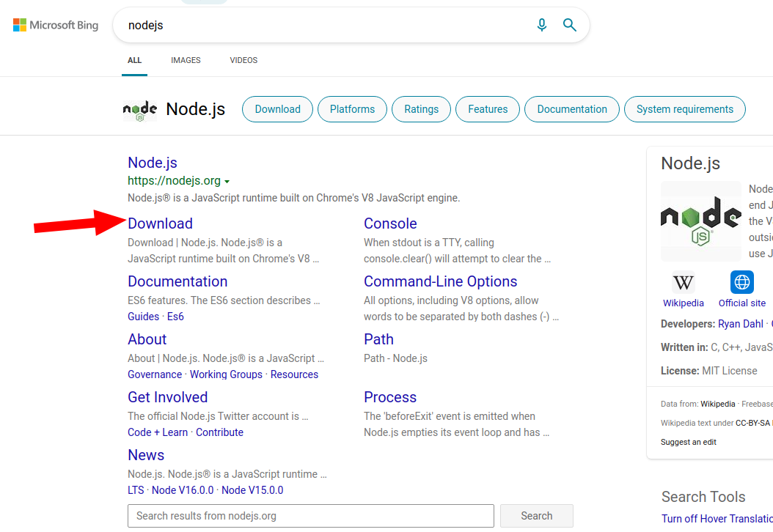The width and height of the screenshot is (773, 532).
Task: Click the License: MIT License text
Action: [x=709, y=371]
